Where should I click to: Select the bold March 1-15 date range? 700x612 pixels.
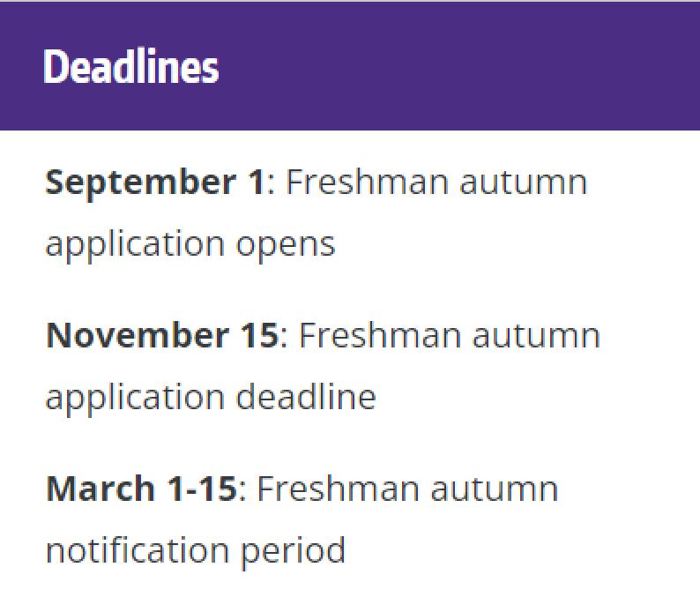tap(141, 489)
